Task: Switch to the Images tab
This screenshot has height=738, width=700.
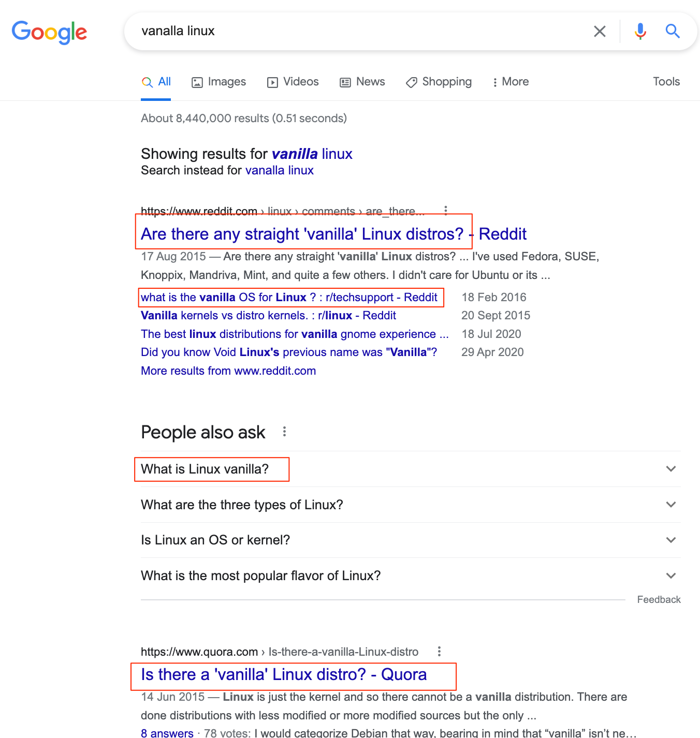Action: (x=218, y=82)
